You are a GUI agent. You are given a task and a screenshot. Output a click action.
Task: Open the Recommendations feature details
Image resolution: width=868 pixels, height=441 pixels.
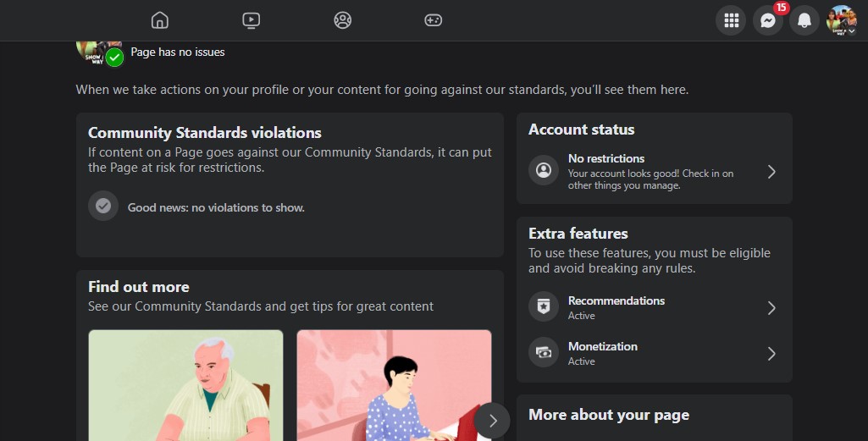655,307
